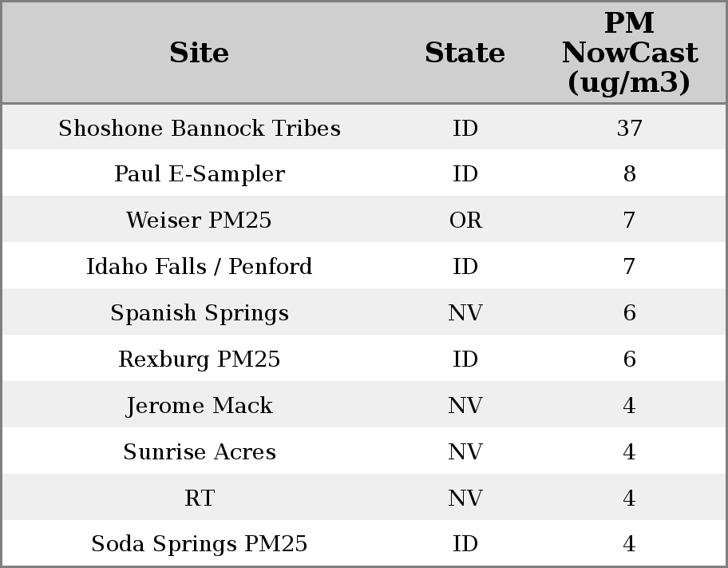
Task: Click the Rexburg PM25 site name
Action: (x=200, y=359)
